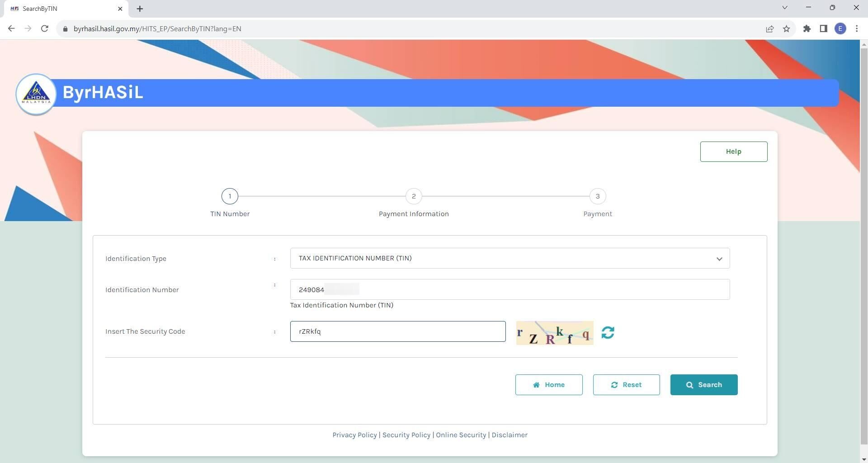Screen dimensions: 868x463
Task: Click the 'Identification Number' label
Action: pyautogui.click(x=142, y=290)
